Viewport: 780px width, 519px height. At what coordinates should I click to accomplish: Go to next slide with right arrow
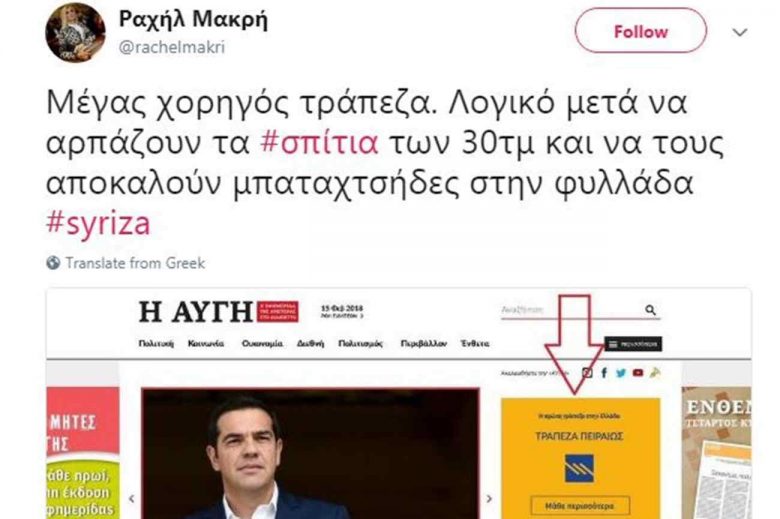coord(489,498)
